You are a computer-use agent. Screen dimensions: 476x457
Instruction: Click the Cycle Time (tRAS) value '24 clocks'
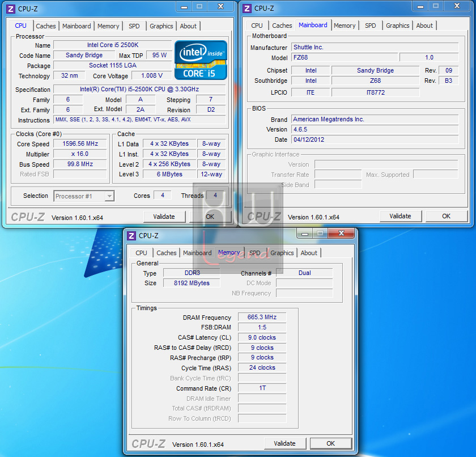pyautogui.click(x=262, y=367)
